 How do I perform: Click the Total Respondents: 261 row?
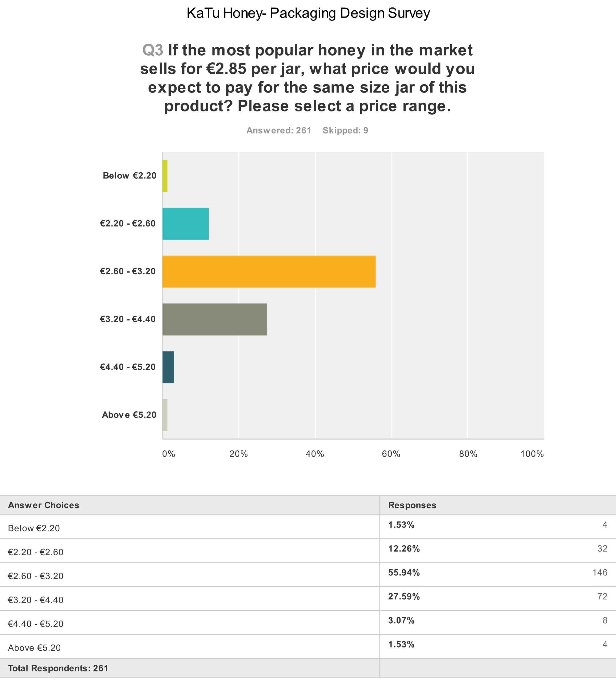click(58, 669)
